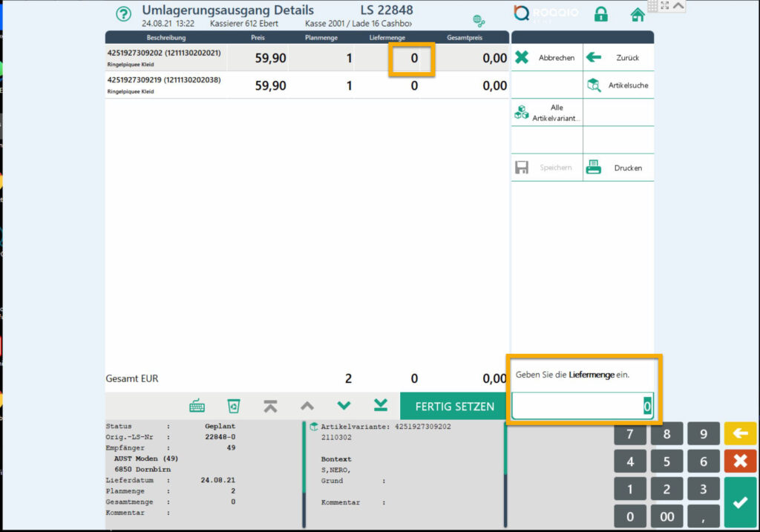Click the Drucken print button
The height and width of the screenshot is (532, 760).
click(617, 168)
